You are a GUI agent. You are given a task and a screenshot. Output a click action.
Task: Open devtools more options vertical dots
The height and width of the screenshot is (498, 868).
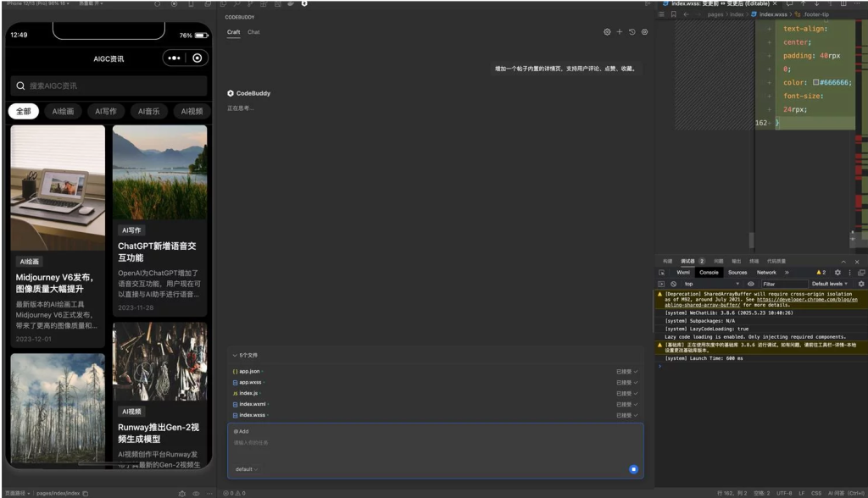click(x=849, y=272)
